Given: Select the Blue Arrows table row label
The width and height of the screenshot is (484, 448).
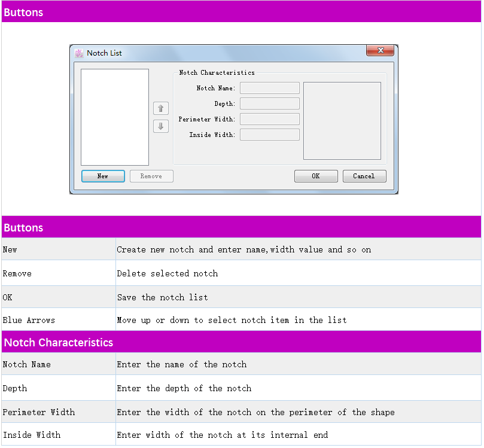Looking at the screenshot, I should pyautogui.click(x=29, y=320).
